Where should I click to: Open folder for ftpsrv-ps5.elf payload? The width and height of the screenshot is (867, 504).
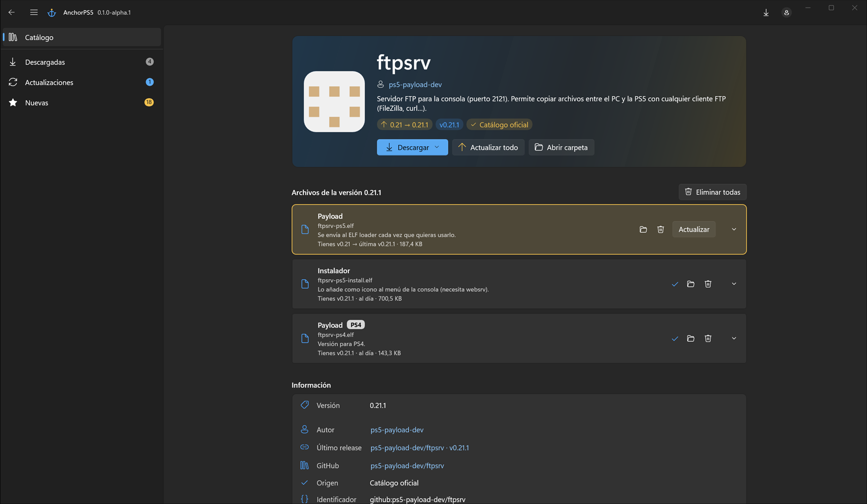point(643,229)
